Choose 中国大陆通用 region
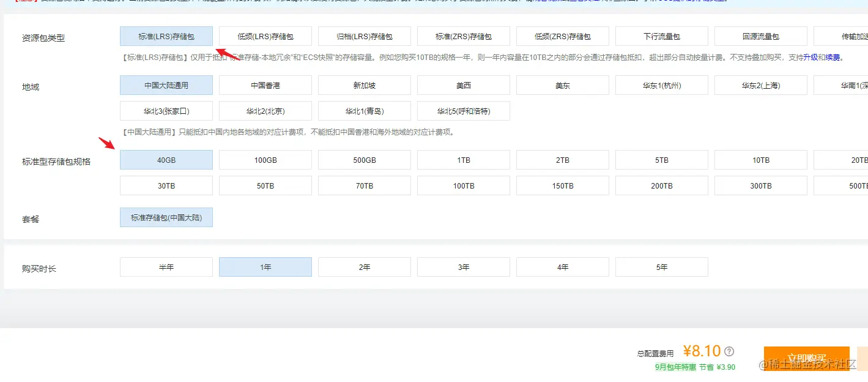This screenshot has width=868, height=382. 166,85
